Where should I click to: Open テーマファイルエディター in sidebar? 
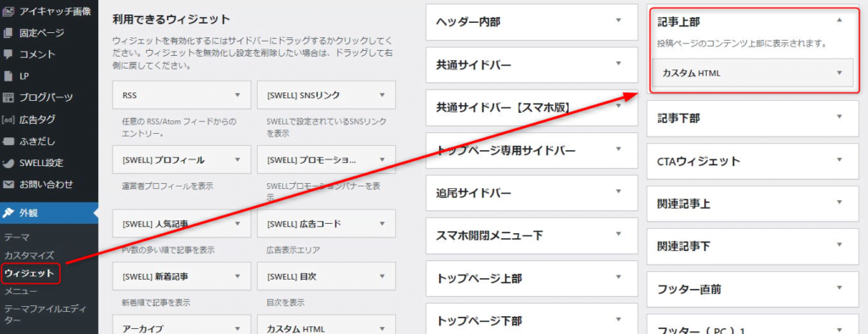(x=39, y=314)
